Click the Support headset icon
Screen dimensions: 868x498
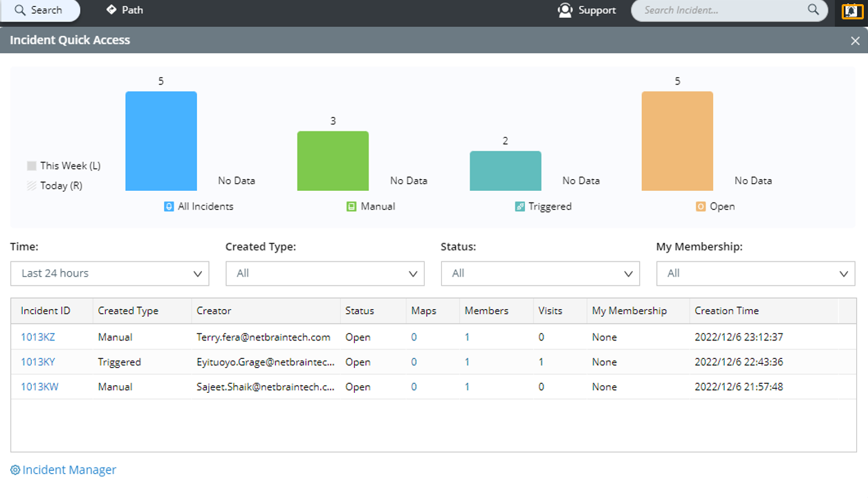point(565,10)
